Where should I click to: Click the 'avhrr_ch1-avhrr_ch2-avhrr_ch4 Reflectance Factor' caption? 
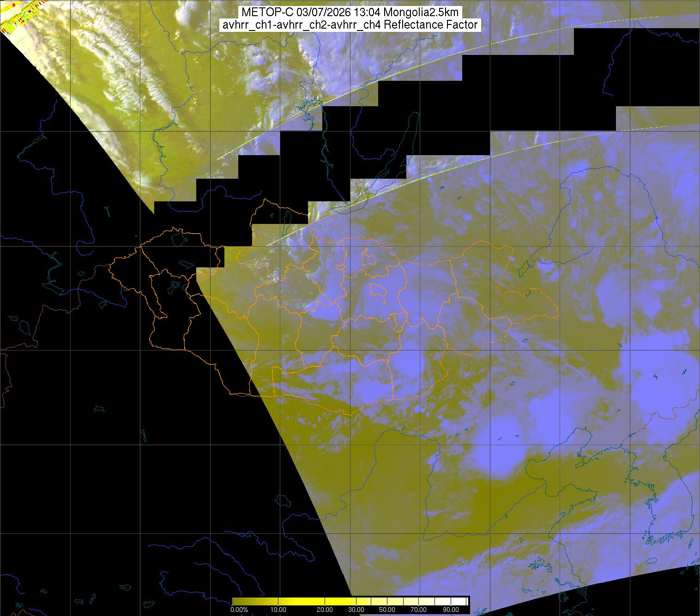coord(350,25)
